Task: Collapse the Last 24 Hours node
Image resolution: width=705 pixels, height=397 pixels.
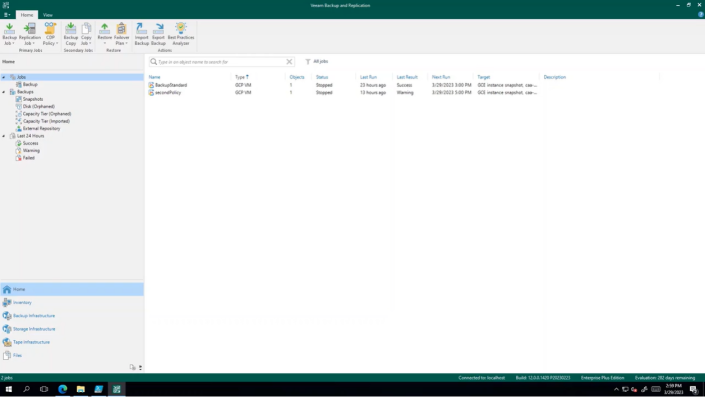Action: tap(4, 136)
